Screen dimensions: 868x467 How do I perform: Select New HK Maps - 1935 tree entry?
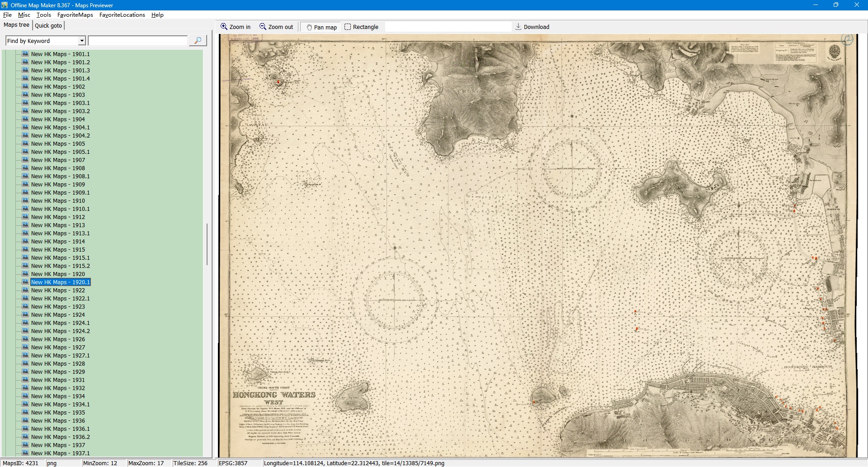coord(58,412)
